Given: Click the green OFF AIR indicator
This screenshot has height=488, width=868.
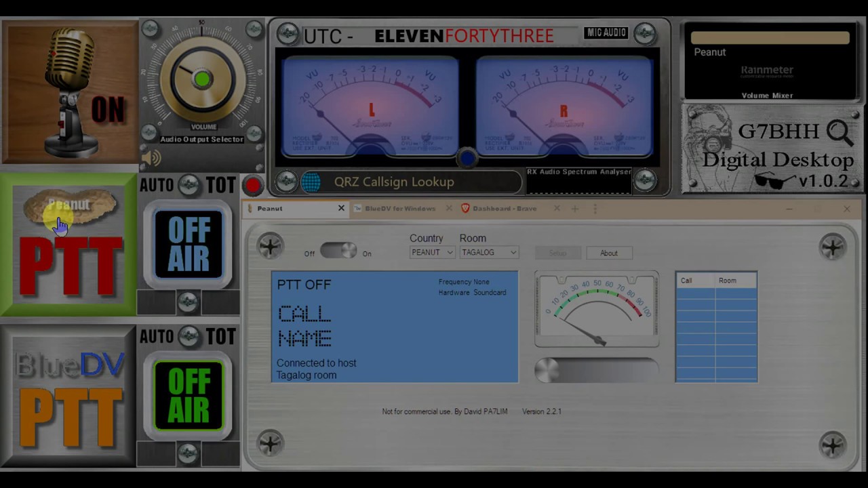Looking at the screenshot, I should (188, 396).
